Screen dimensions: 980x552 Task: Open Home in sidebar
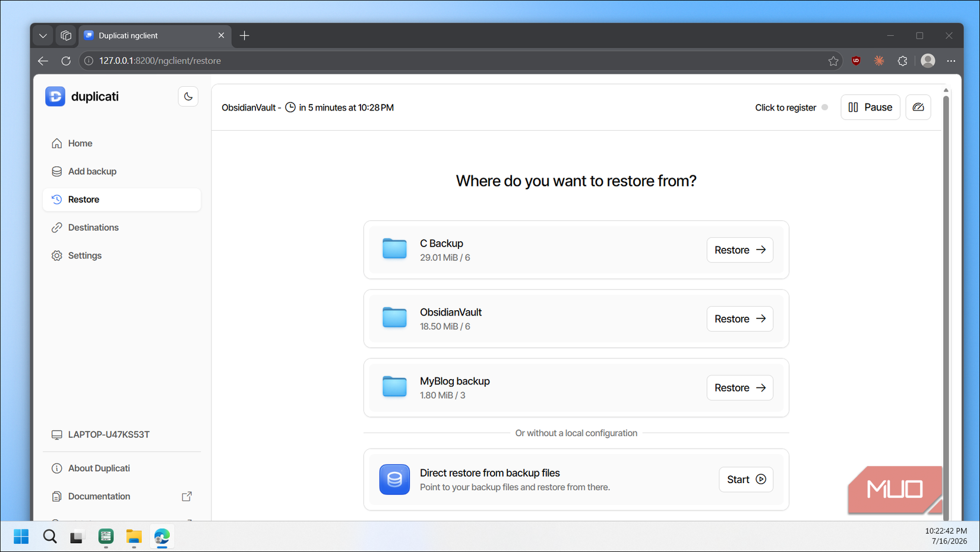(x=122, y=143)
